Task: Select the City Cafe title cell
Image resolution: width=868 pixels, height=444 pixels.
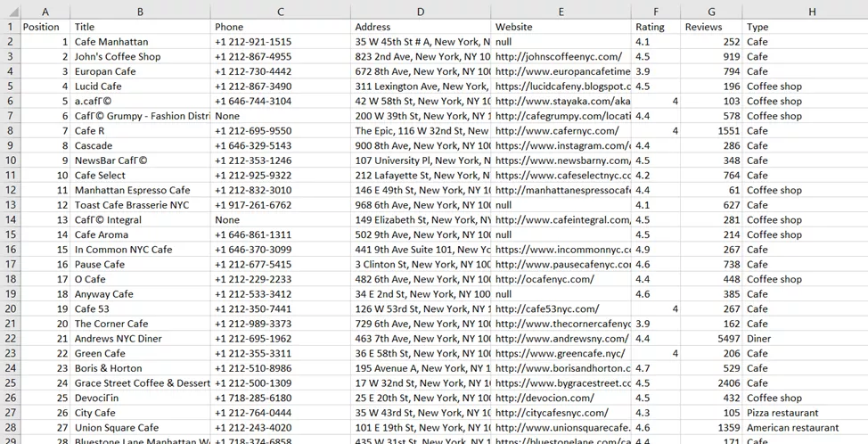Action: (140, 413)
